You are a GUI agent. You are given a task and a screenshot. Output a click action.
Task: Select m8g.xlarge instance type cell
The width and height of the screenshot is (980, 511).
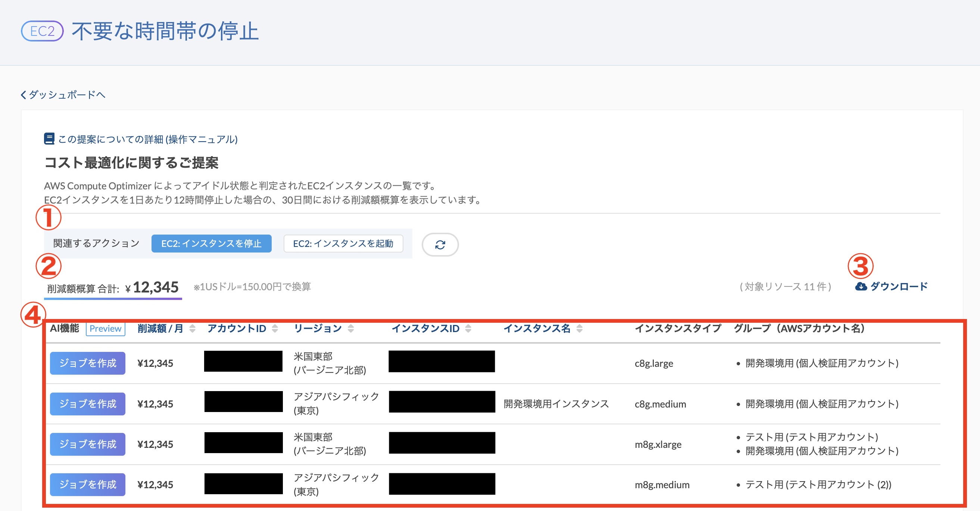click(x=658, y=445)
